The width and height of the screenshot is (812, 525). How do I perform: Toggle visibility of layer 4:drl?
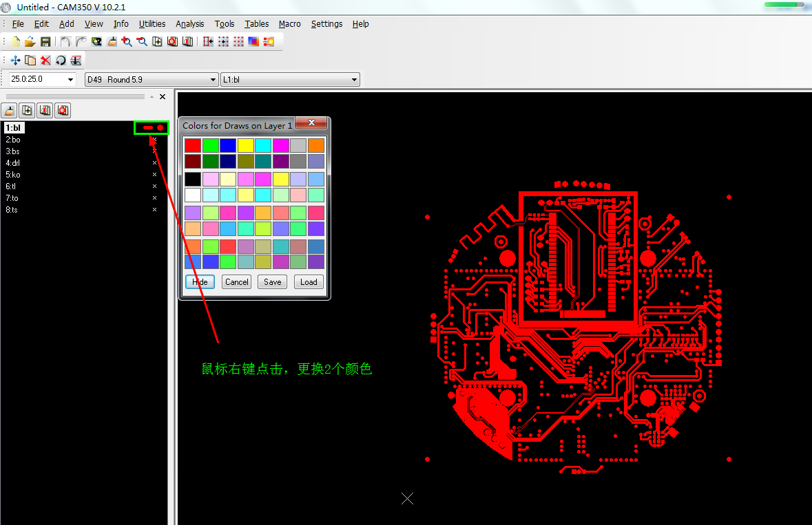point(154,163)
